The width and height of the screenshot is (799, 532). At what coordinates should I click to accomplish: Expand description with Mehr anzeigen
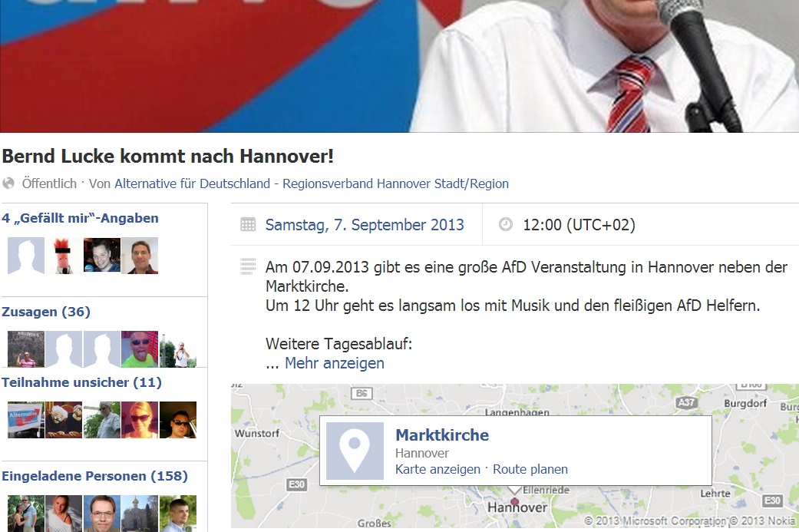pyautogui.click(x=335, y=363)
